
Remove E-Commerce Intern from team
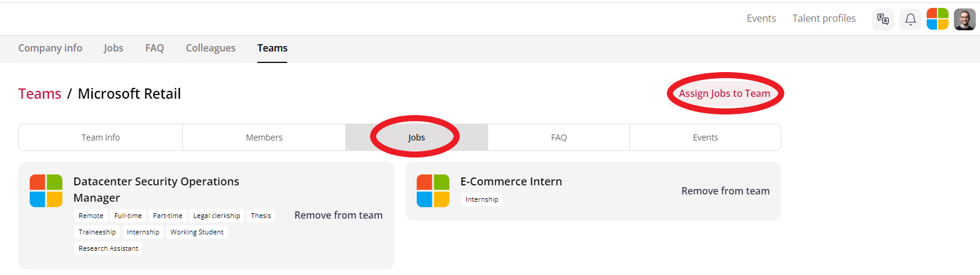point(725,191)
